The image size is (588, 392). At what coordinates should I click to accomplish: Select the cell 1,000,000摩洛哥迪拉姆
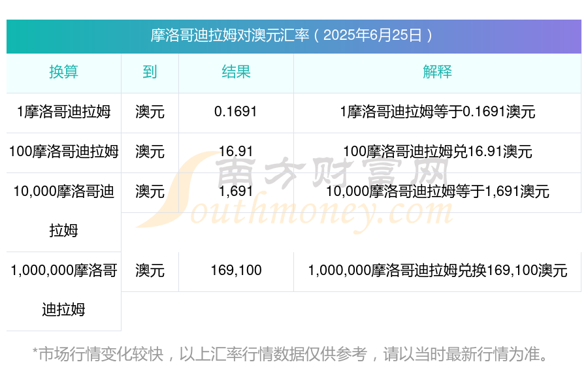coord(64,290)
